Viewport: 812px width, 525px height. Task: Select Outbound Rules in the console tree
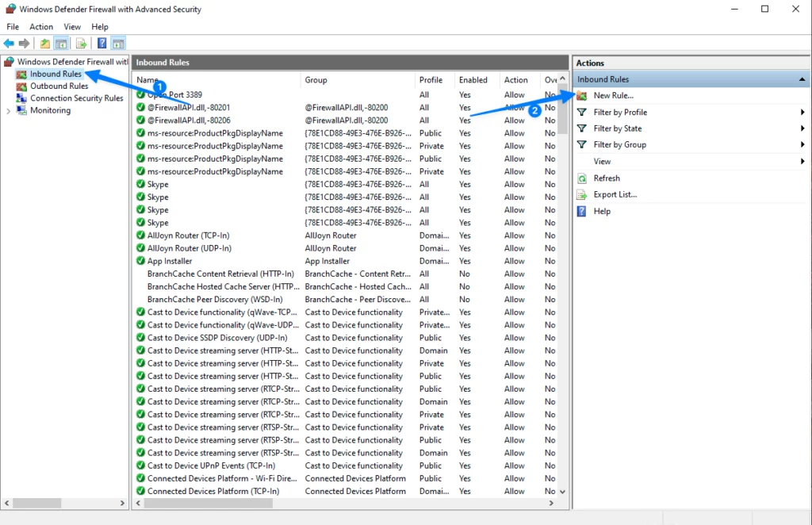tap(59, 86)
